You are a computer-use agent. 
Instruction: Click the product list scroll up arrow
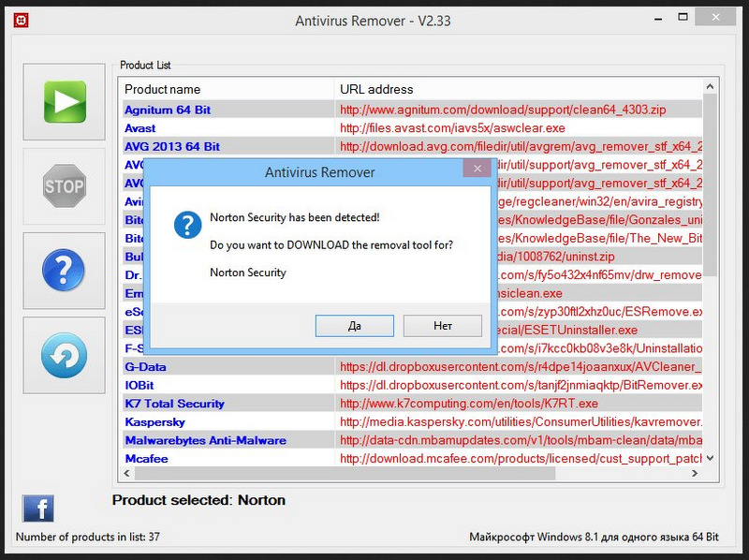point(710,86)
